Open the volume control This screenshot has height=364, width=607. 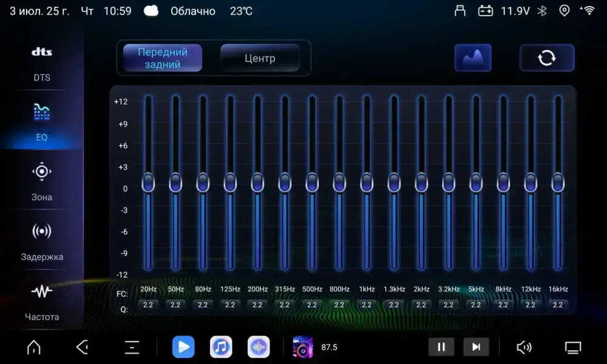pos(523,346)
